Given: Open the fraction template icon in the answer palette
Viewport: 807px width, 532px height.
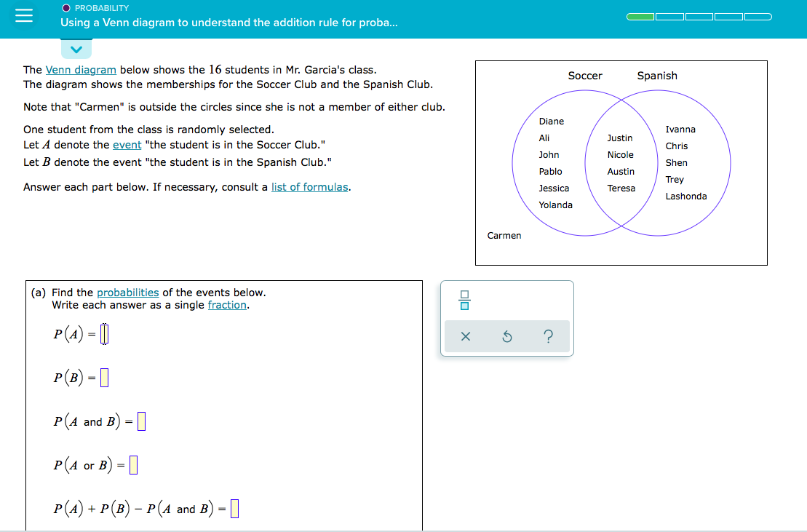Looking at the screenshot, I should click(464, 299).
